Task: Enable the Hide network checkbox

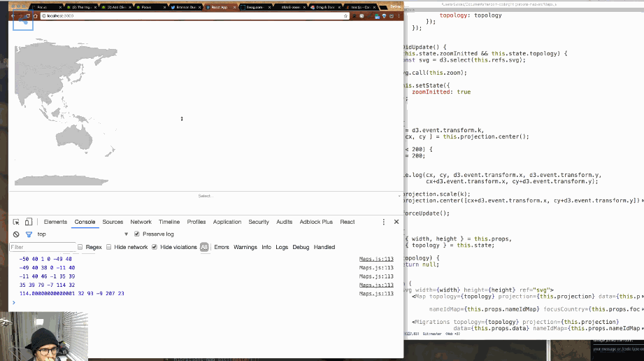Action: (109, 247)
